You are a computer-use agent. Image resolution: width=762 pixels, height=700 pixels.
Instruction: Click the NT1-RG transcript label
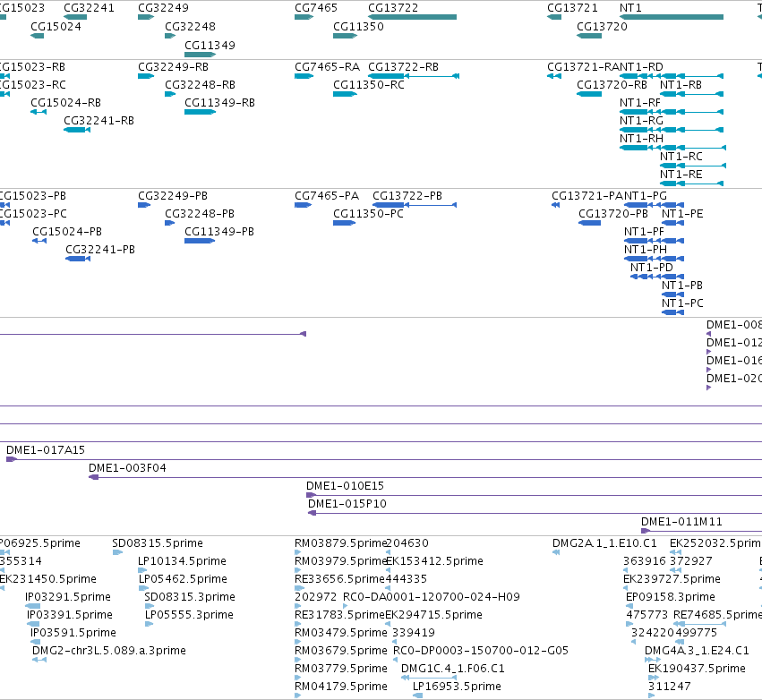tap(641, 121)
